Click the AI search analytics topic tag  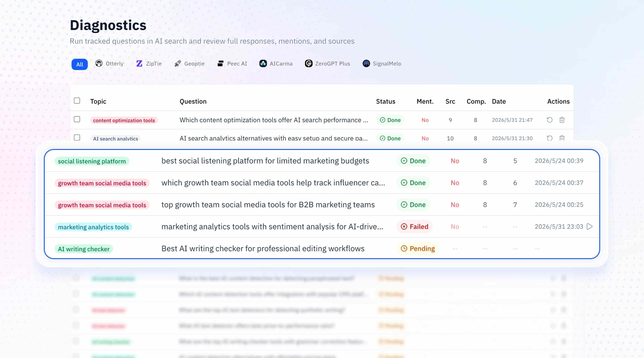[116, 138]
